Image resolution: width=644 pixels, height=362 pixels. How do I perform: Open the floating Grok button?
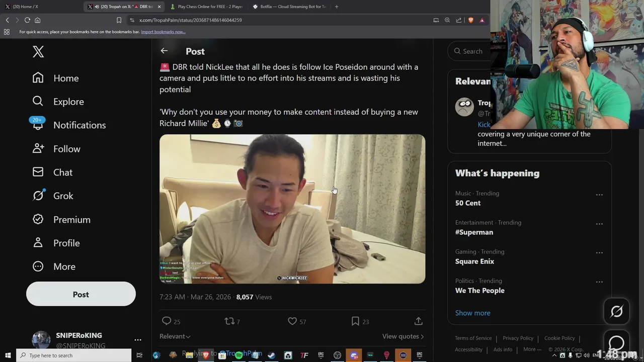click(616, 311)
